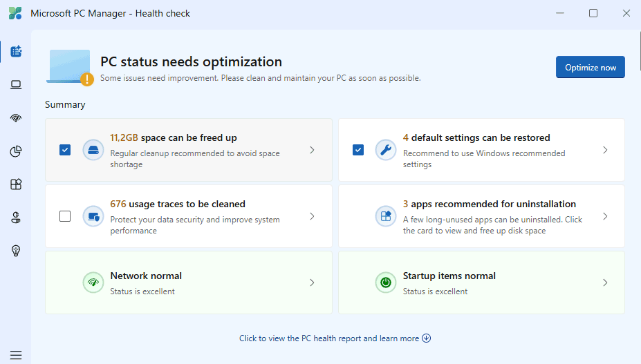Open the lightbulb tips sidebar icon
Image resolution: width=641 pixels, height=364 pixels.
click(x=16, y=251)
